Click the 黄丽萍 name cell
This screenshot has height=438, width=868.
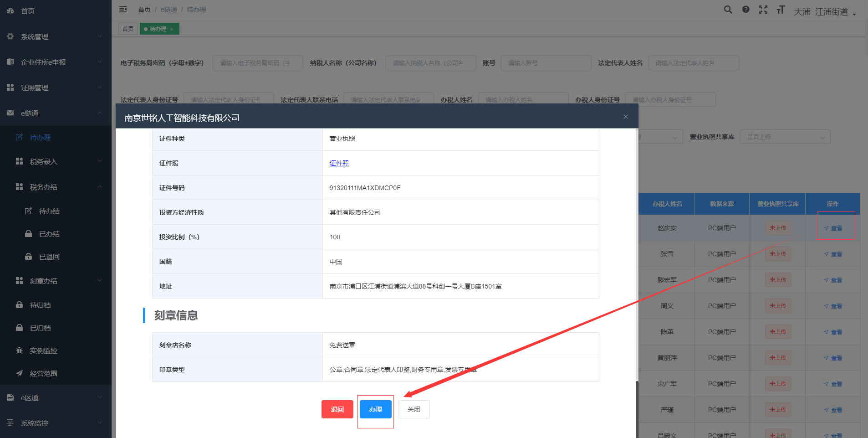[667, 358]
